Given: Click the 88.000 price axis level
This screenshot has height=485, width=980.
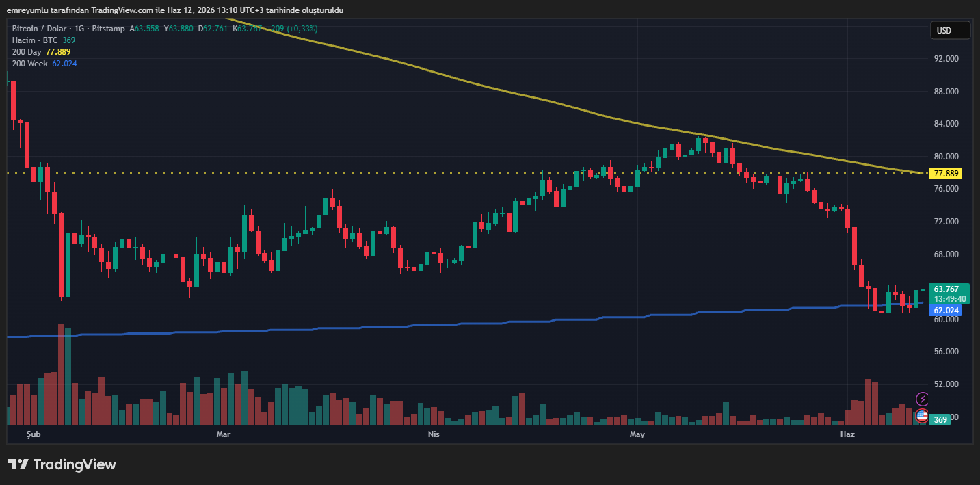Looking at the screenshot, I should [946, 92].
